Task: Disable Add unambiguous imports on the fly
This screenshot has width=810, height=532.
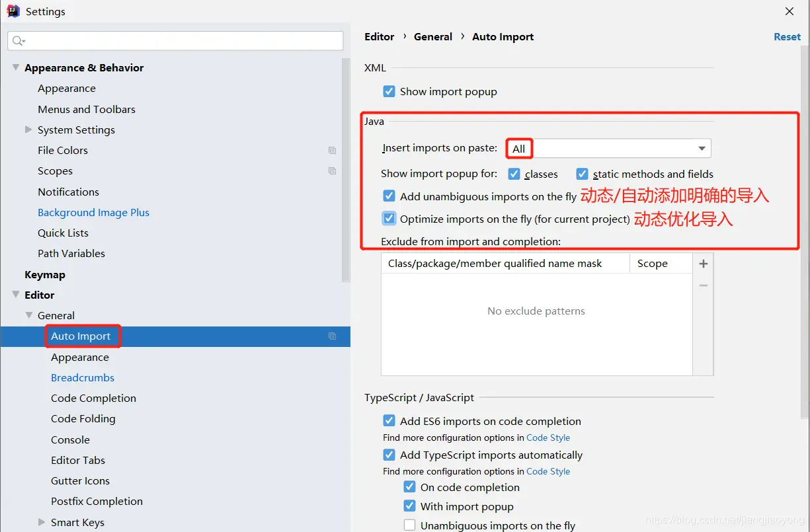Action: click(389, 196)
